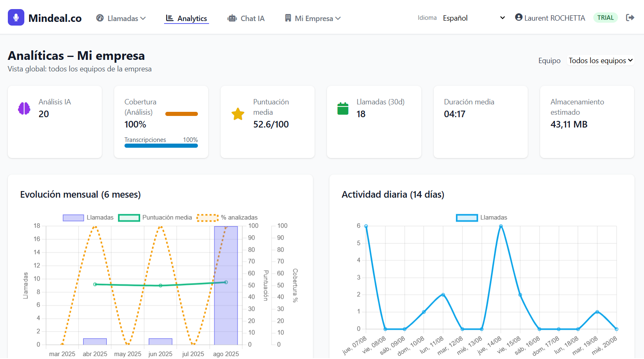Click the Mindeal.co microphone logo icon

point(16,17)
